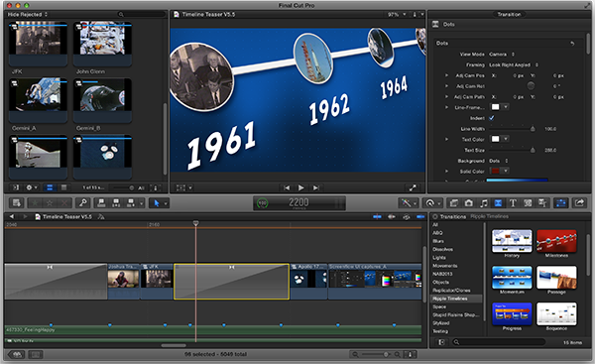Screen dimensions: 595x364
Task: Open the Hide Rejected filter popup
Action: [x=28, y=14]
